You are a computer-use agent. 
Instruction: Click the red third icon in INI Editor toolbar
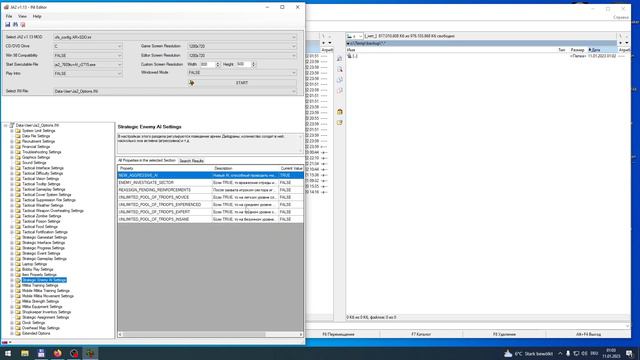point(23,24)
